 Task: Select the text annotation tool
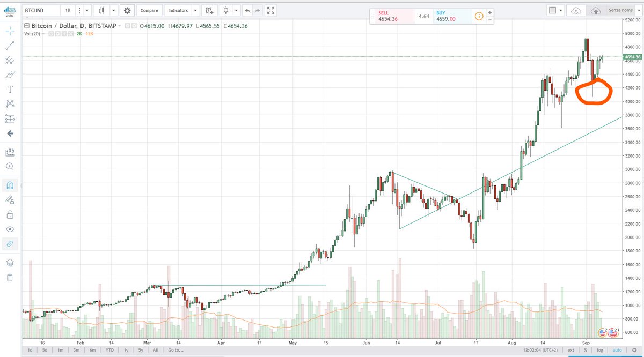click(10, 90)
